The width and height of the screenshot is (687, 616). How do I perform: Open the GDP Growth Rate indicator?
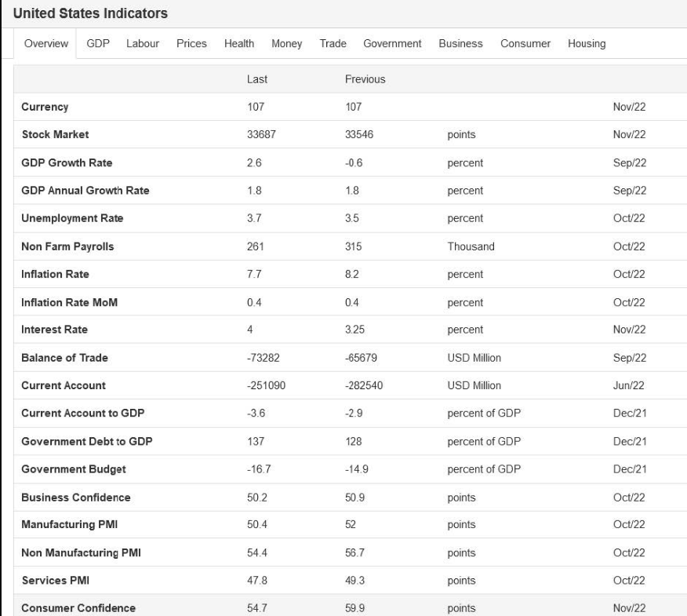click(67, 163)
